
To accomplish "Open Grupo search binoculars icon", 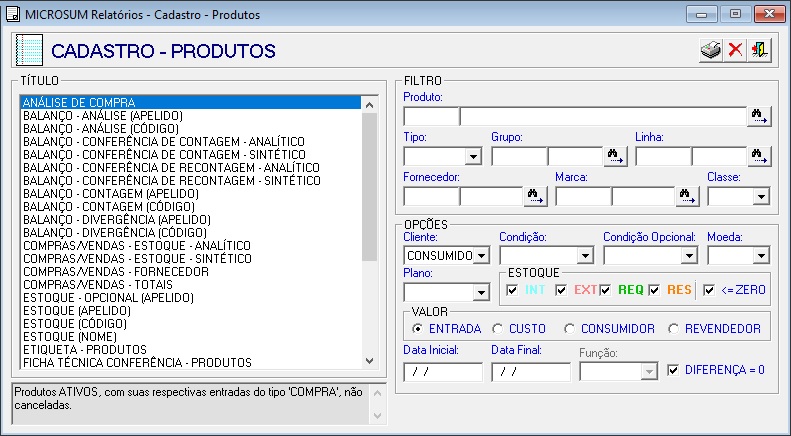I will 616,156.
